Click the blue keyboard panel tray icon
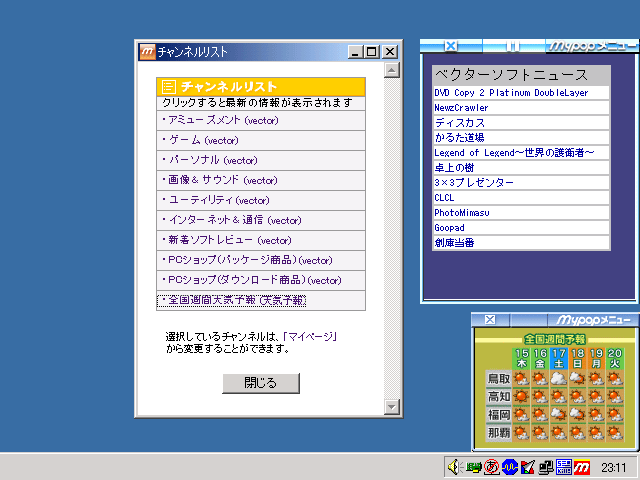 [x=564, y=467]
